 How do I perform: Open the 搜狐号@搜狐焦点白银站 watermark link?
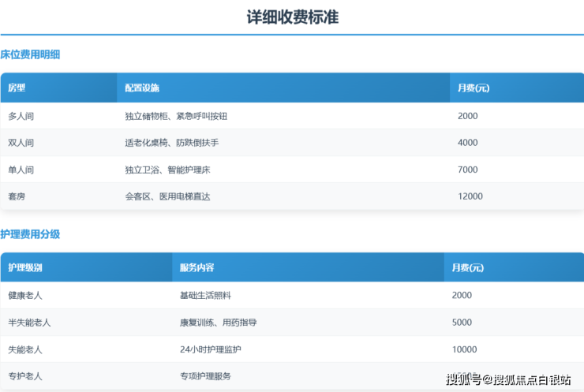(x=508, y=380)
